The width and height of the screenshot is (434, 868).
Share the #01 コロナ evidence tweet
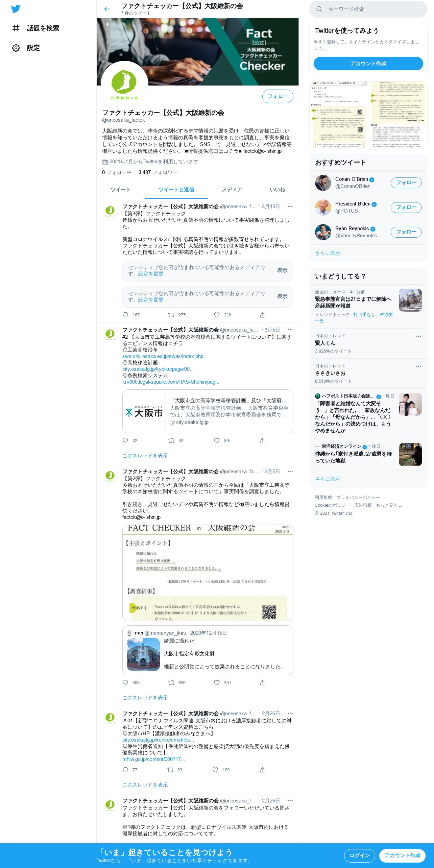click(x=263, y=770)
